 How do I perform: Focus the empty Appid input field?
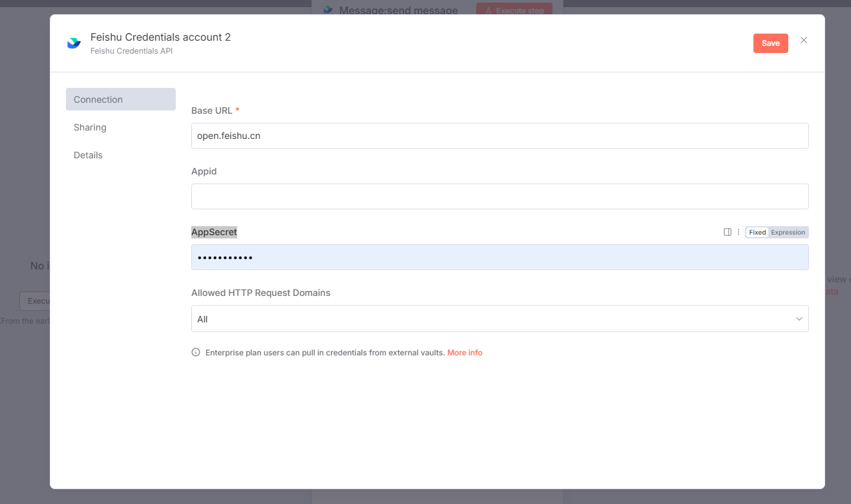(x=499, y=196)
